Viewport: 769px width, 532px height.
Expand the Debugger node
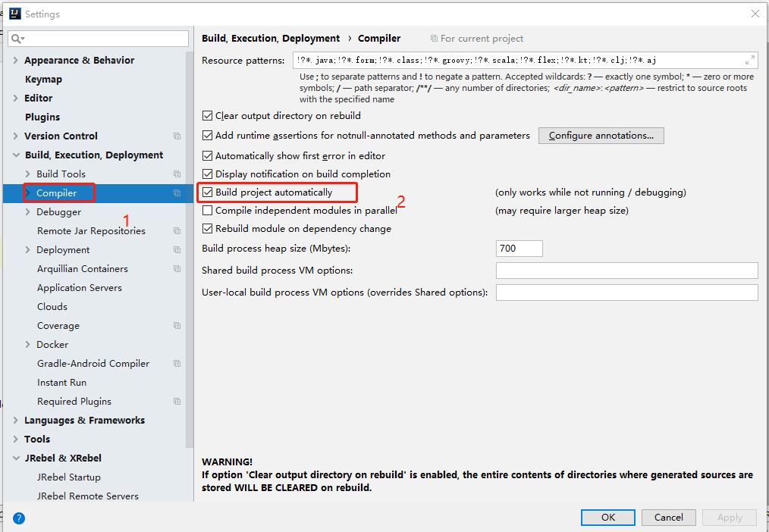pos(28,212)
